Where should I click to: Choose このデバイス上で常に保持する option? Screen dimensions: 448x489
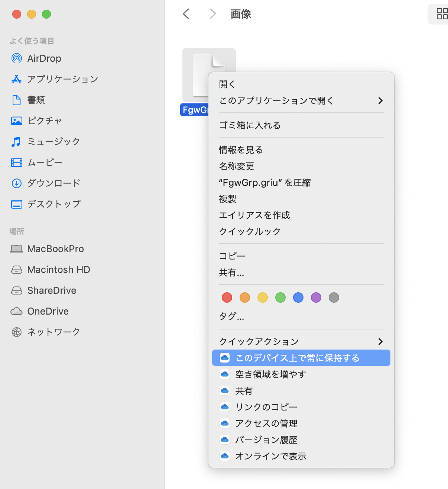[x=297, y=358]
